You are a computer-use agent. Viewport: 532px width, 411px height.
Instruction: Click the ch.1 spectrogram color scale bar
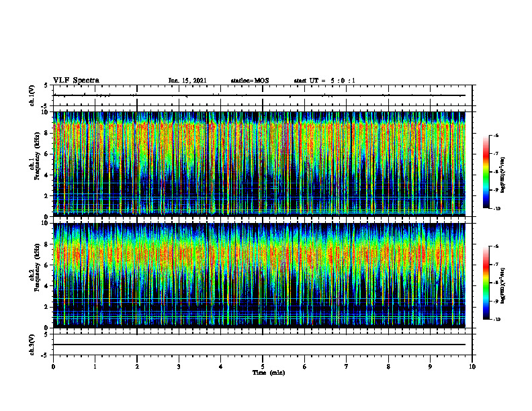coord(486,172)
